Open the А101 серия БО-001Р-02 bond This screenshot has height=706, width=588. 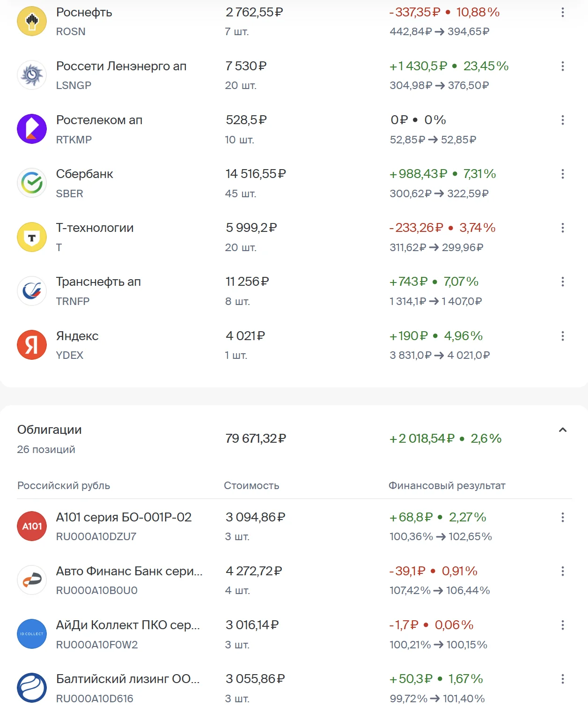[124, 517]
